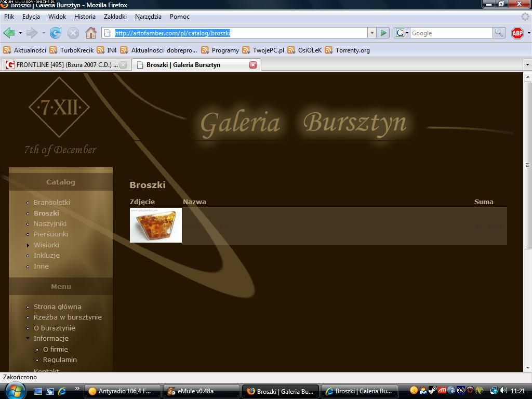Close the FRONTLINE tab with its X
532x399 pixels.
click(x=124, y=65)
